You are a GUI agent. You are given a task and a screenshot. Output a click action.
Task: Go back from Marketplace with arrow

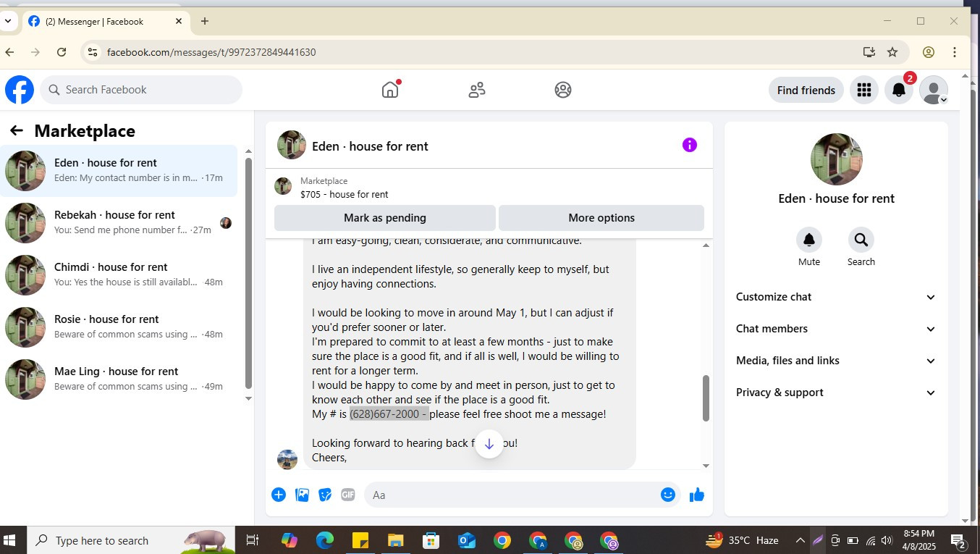16,130
